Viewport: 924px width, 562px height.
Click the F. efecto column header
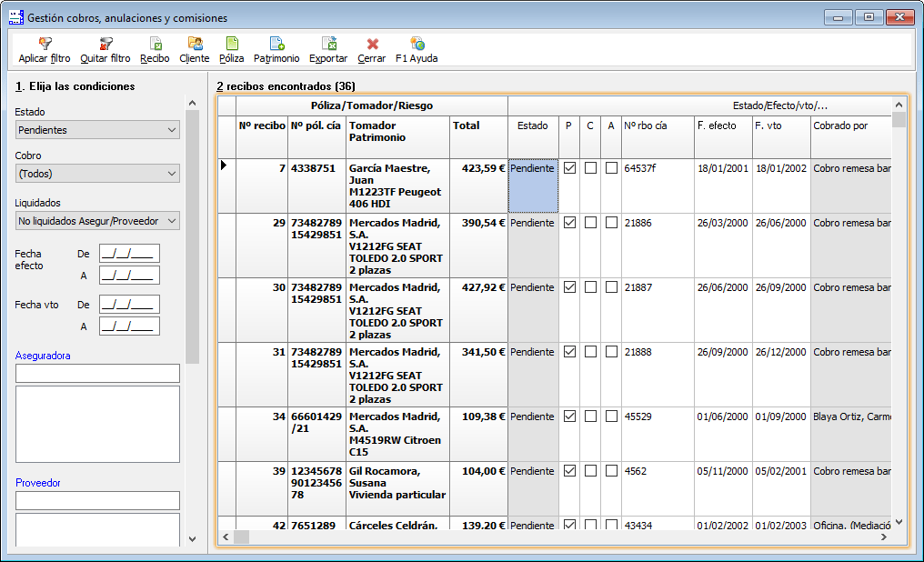(723, 137)
